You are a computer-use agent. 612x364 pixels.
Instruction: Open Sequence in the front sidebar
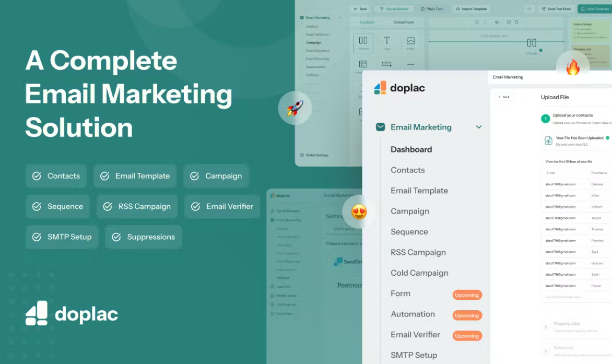pos(409,232)
